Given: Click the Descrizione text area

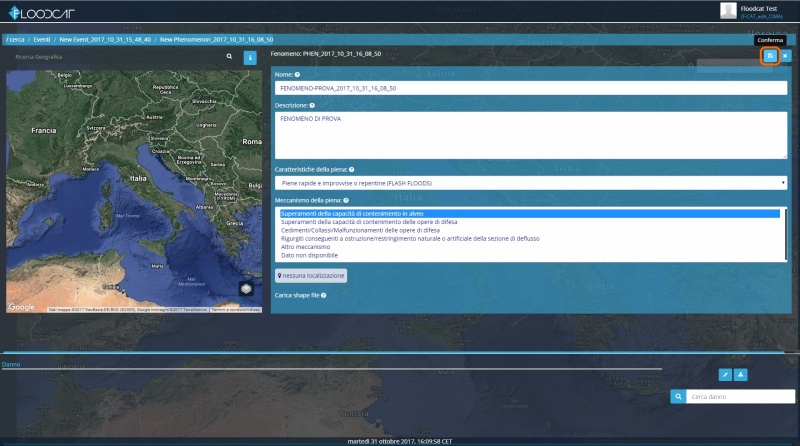Looking at the screenshot, I should (x=531, y=135).
